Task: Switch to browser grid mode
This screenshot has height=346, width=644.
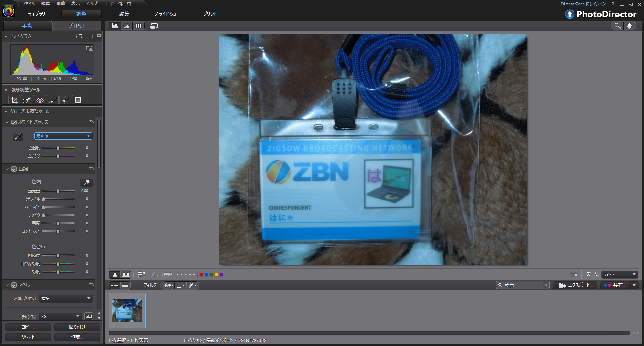Action: tap(138, 26)
